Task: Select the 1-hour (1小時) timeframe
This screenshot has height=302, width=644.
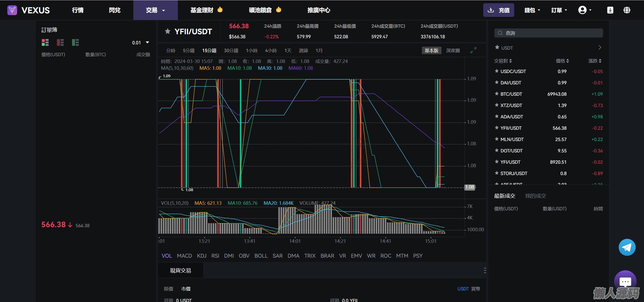Action: tap(252, 51)
